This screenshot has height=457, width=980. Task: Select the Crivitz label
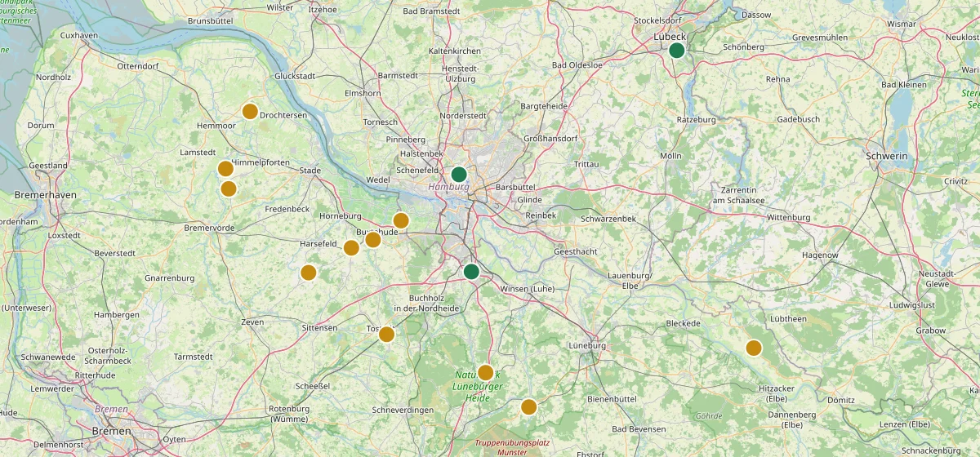(955, 180)
